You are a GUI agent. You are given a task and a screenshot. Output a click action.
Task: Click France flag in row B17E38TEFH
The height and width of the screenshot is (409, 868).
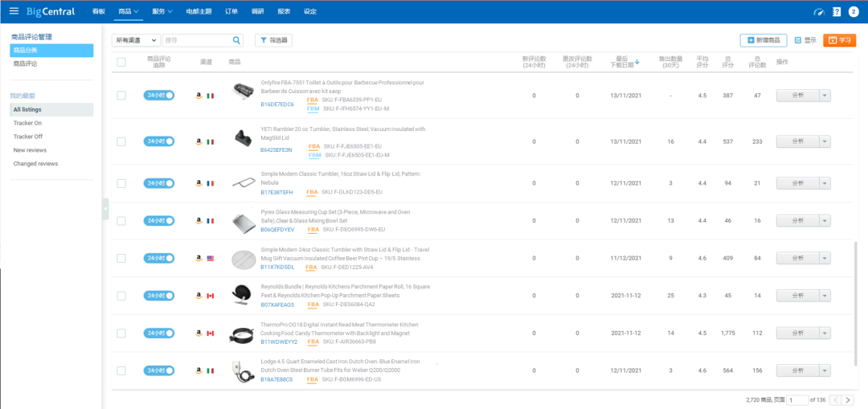211,183
